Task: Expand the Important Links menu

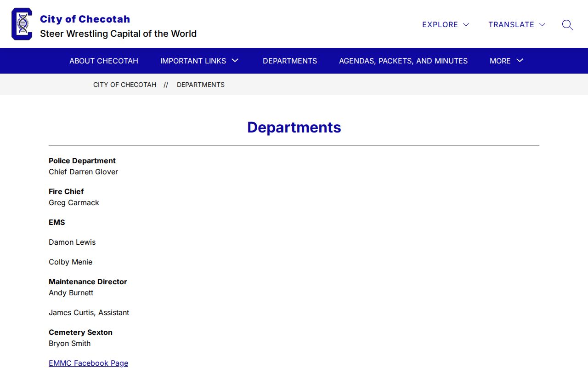Action: [x=200, y=61]
